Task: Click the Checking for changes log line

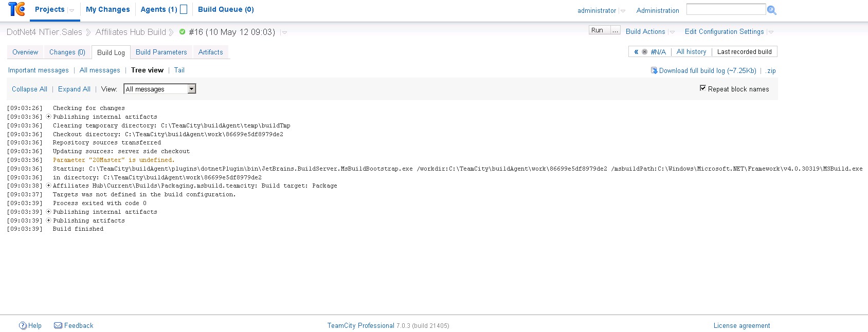Action: click(89, 108)
